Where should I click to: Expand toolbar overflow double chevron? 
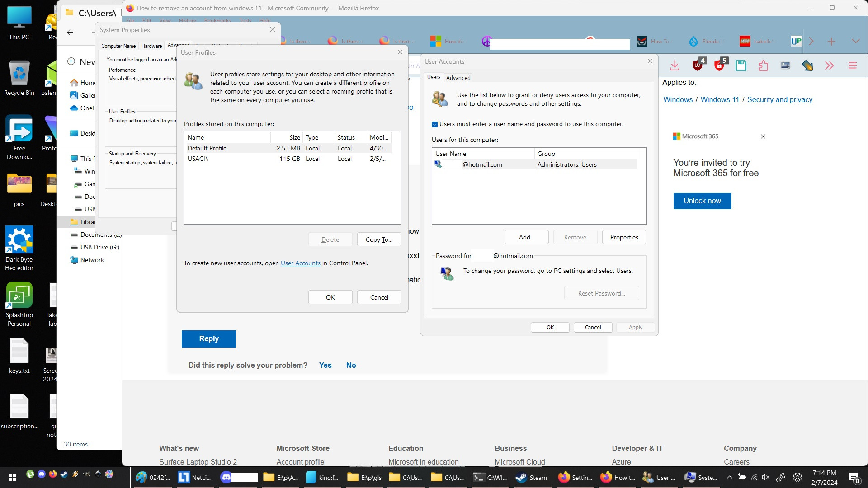829,66
